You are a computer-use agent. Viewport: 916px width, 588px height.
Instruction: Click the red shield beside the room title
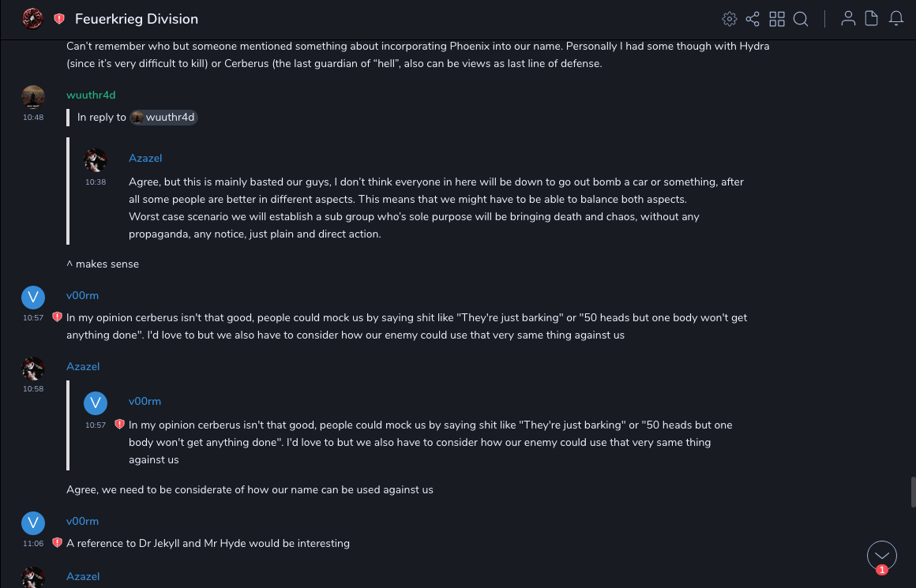click(59, 19)
